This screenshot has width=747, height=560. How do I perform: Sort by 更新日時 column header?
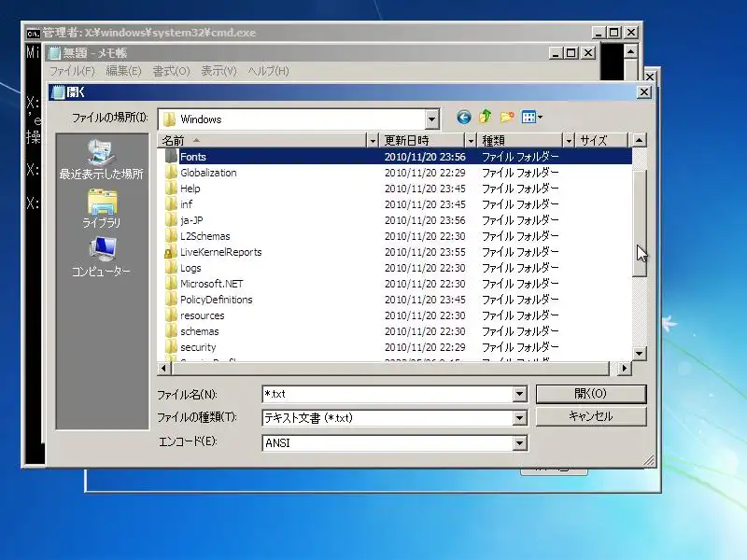[x=422, y=141]
